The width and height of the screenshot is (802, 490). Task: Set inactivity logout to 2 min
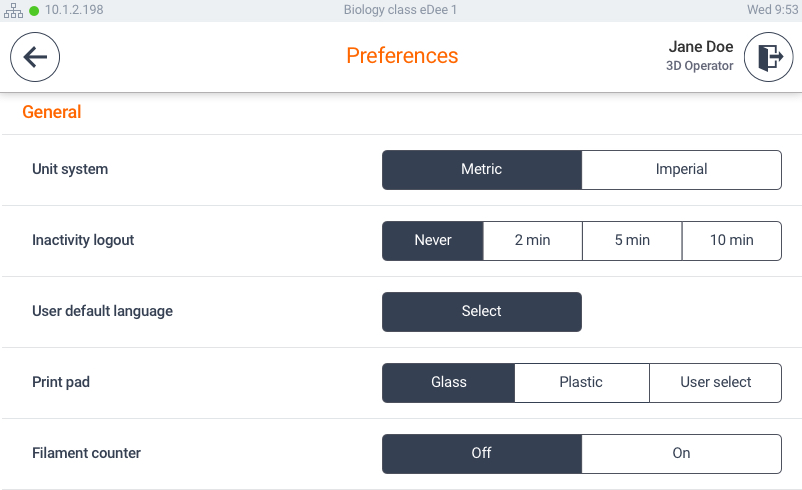pyautogui.click(x=532, y=241)
